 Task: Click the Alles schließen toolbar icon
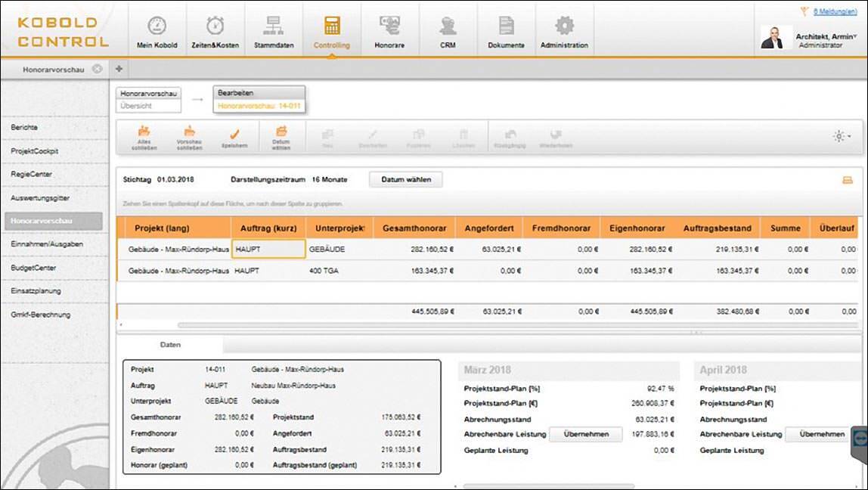pos(144,138)
